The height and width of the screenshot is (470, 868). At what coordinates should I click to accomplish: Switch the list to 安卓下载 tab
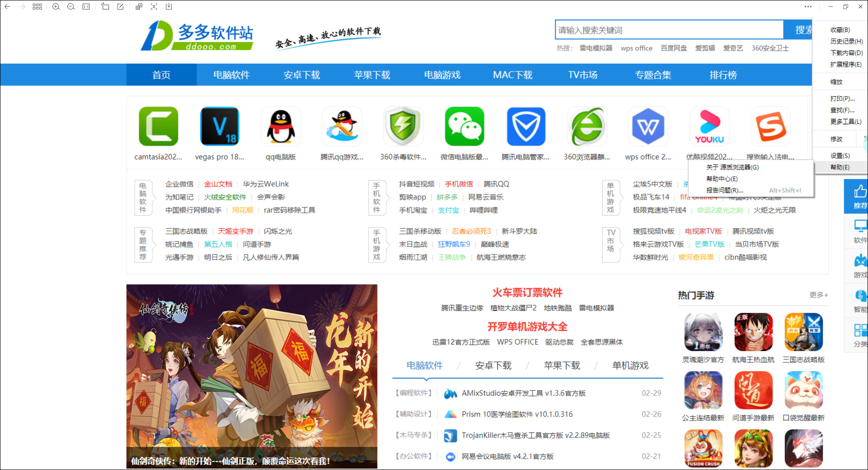(x=493, y=366)
